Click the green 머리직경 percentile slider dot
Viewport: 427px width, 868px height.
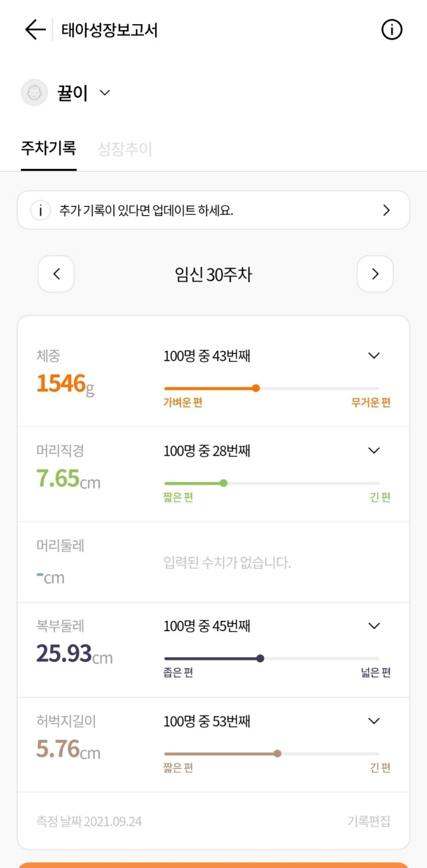click(224, 483)
